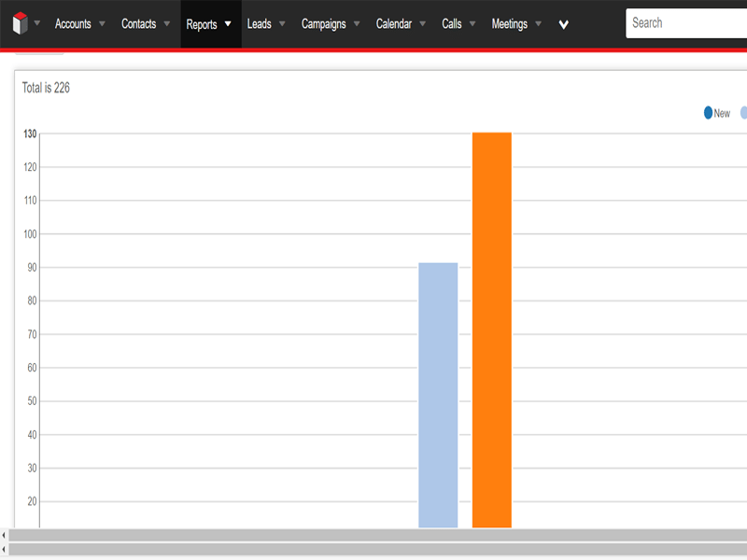Screen dimensions: 747x560
Task: Click the SugarCRM cube logo icon
Action: [x=20, y=23]
